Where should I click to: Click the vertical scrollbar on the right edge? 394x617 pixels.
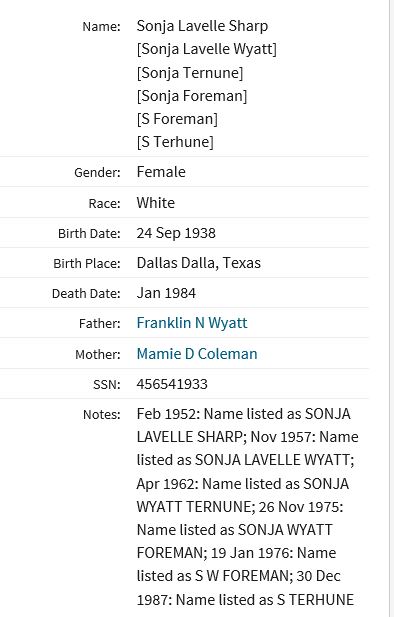pyautogui.click(x=392, y=308)
